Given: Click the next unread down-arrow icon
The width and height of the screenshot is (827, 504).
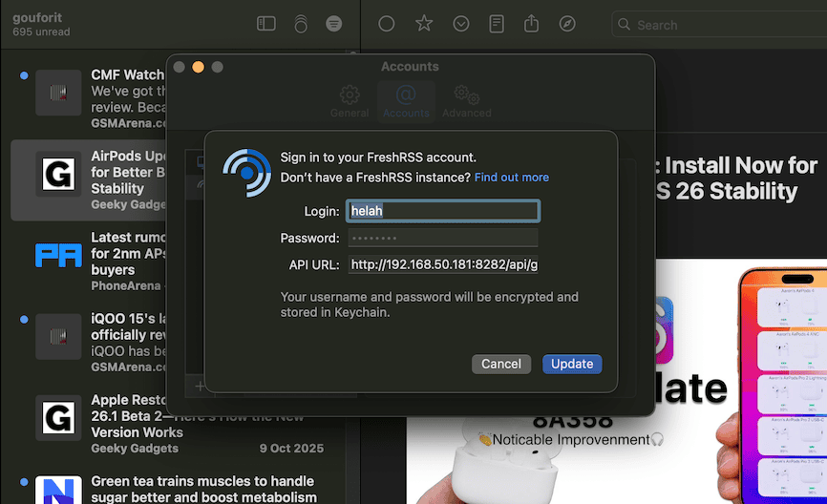Looking at the screenshot, I should click(461, 24).
